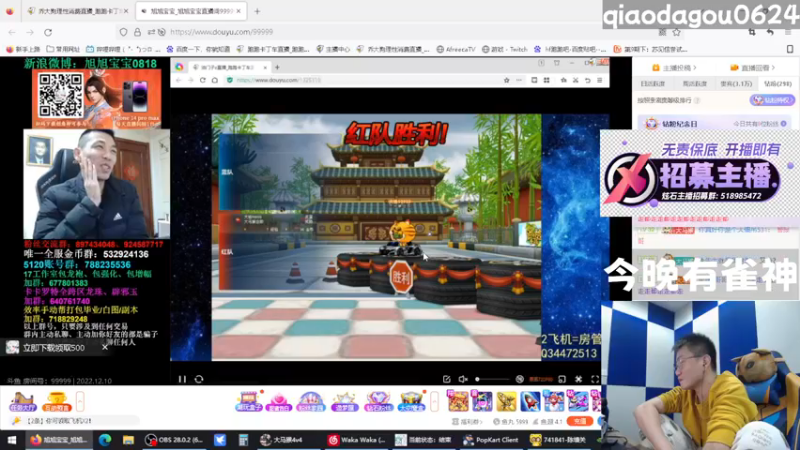Image resolution: width=800 pixels, height=450 pixels.
Task: Pause the Douyu live stream
Action: coord(182,379)
